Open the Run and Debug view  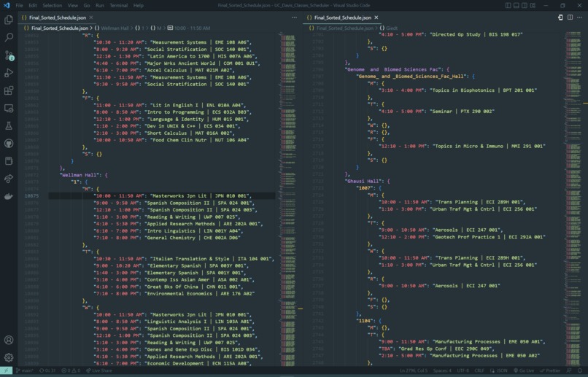coord(9,73)
